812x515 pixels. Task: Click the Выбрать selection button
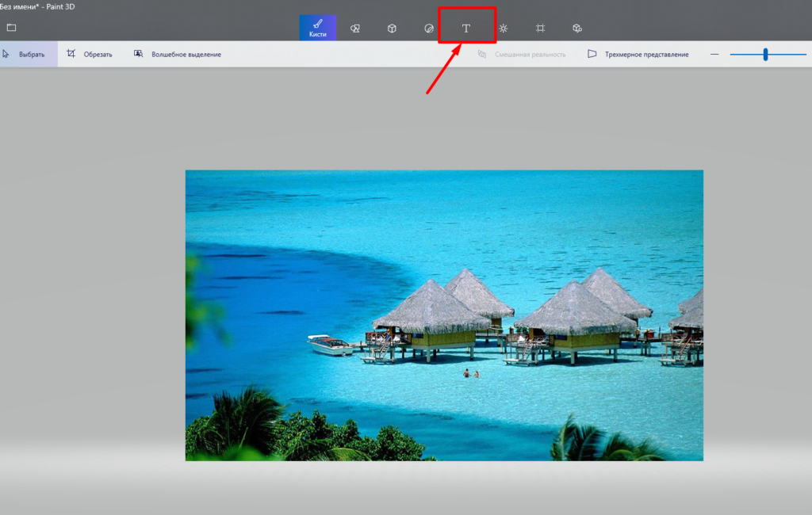tap(33, 53)
